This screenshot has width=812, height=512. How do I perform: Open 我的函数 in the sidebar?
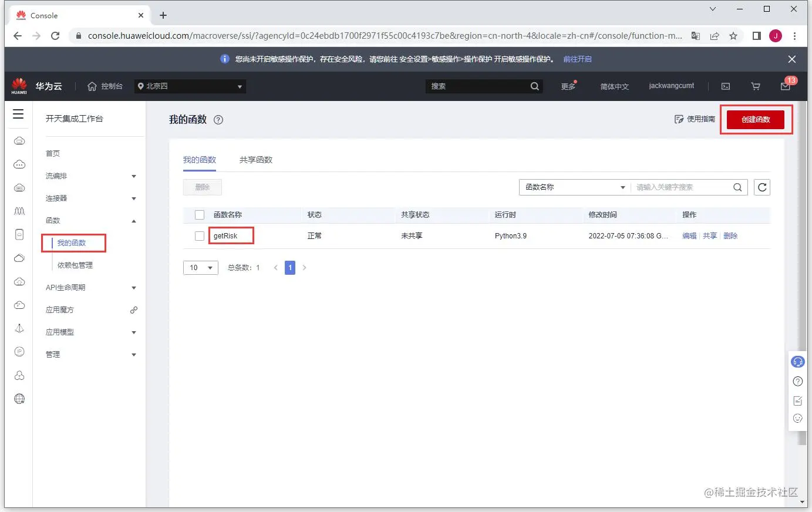point(72,243)
